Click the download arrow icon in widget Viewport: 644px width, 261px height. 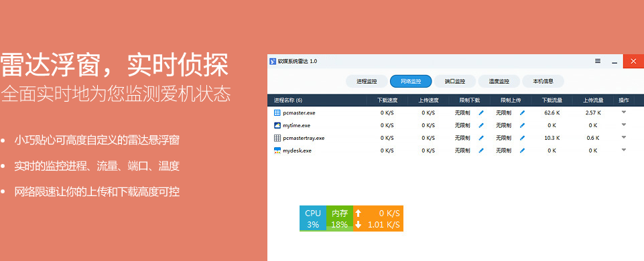[x=358, y=224]
